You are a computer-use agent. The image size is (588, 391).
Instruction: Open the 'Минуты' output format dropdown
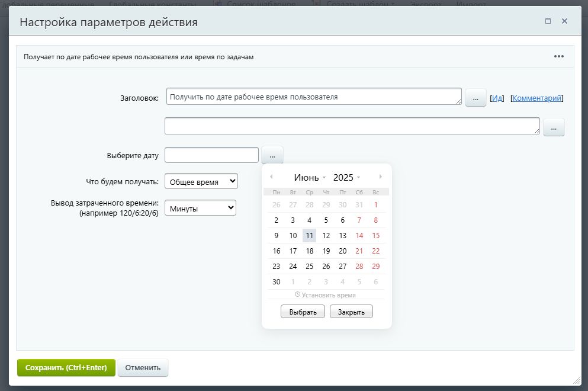pyautogui.click(x=201, y=207)
